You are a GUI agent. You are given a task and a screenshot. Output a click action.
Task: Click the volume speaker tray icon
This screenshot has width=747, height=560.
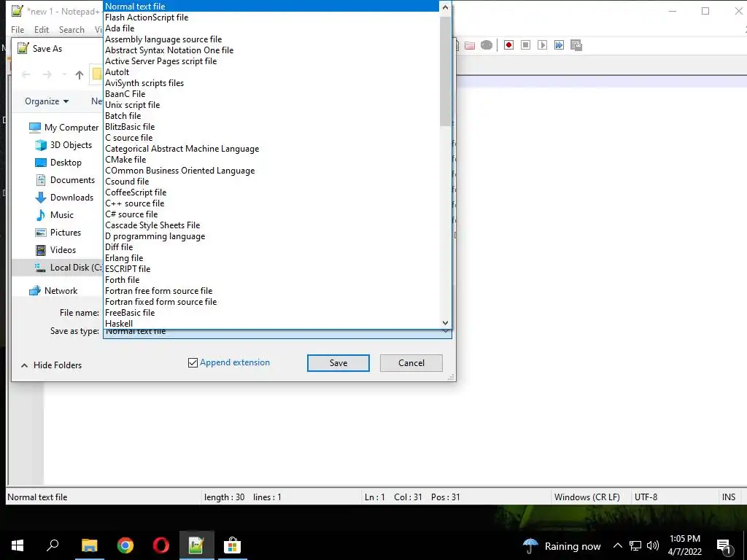click(653, 545)
